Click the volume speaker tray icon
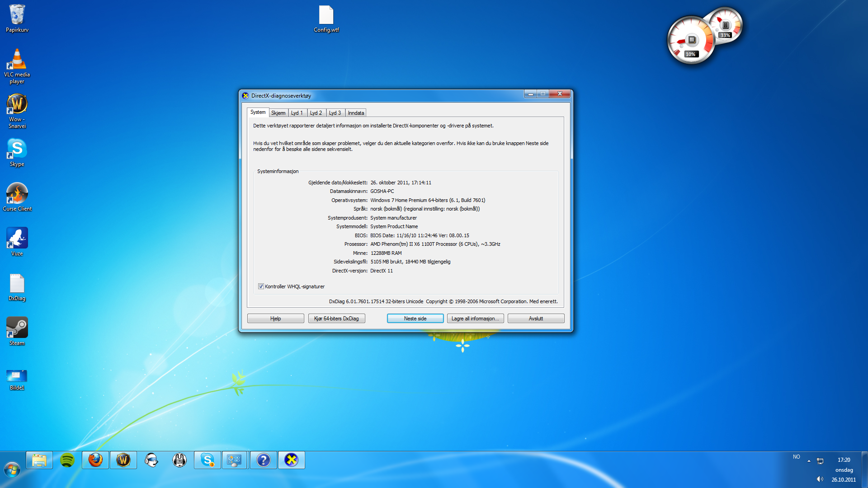Screen dimensions: 868x488 (x=820, y=479)
